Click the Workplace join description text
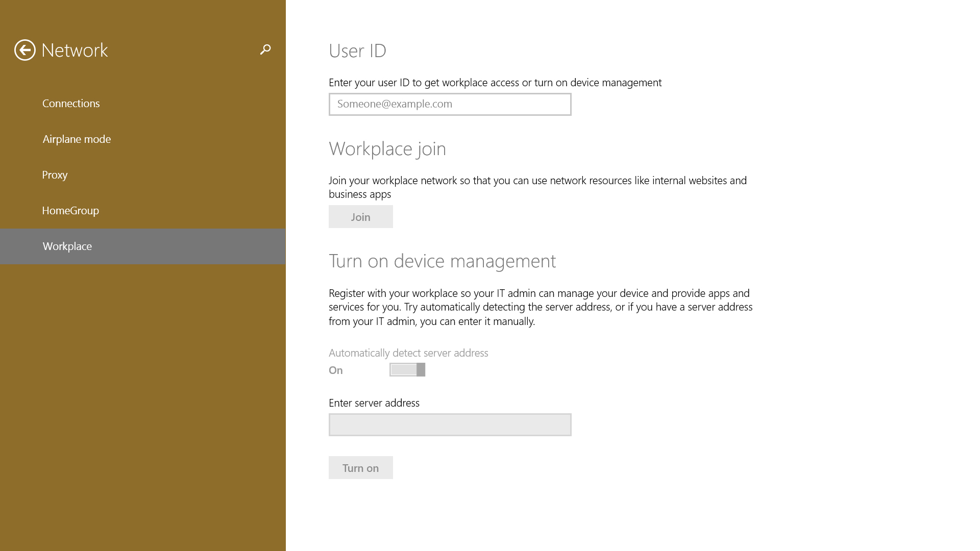 [x=537, y=187]
